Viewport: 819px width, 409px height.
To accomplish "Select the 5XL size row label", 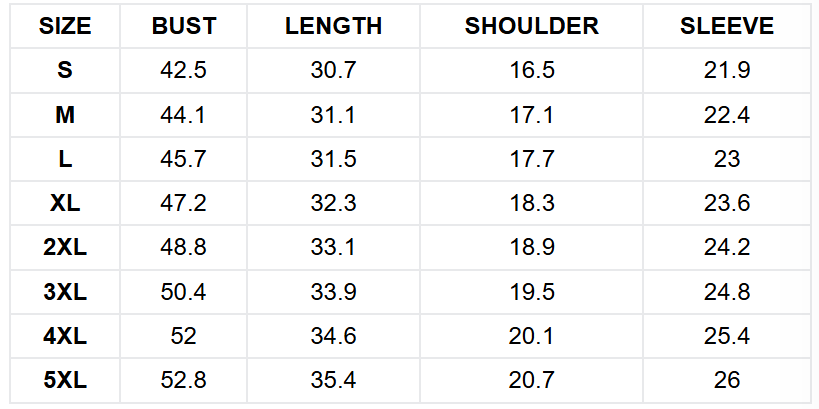I will 65,380.
